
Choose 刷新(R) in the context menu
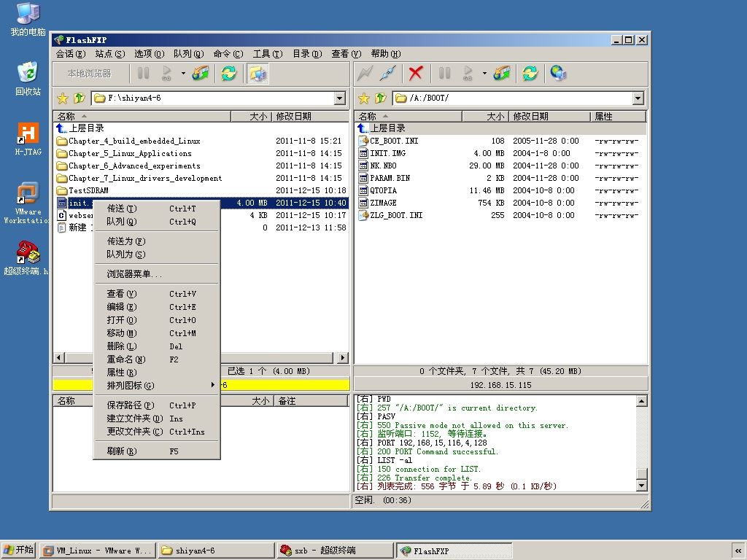[x=157, y=451]
